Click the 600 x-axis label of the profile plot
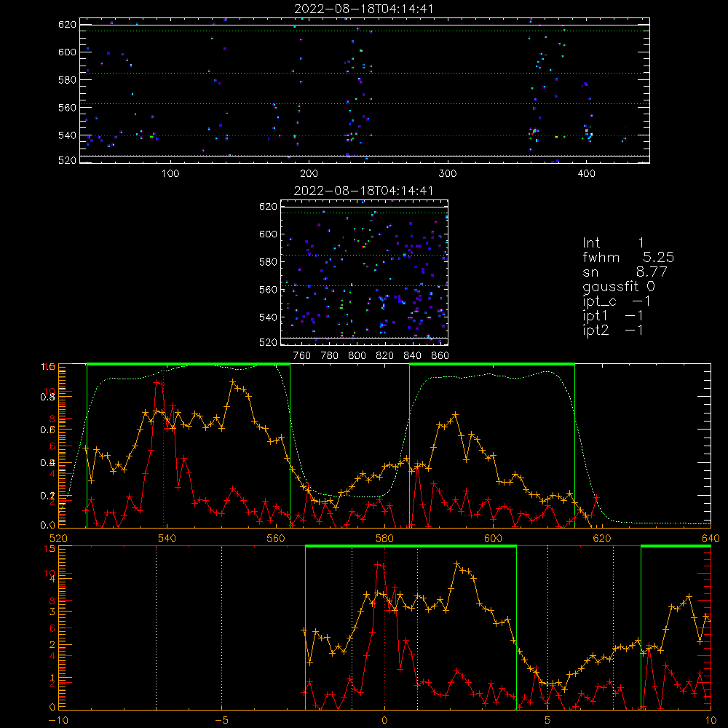Image resolution: width=728 pixels, height=728 pixels. 493,538
